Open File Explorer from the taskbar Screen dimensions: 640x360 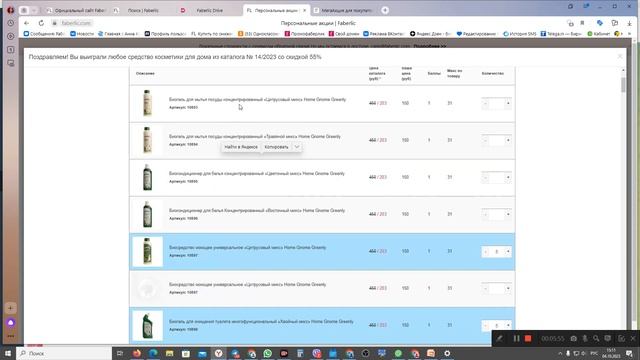[169, 353]
